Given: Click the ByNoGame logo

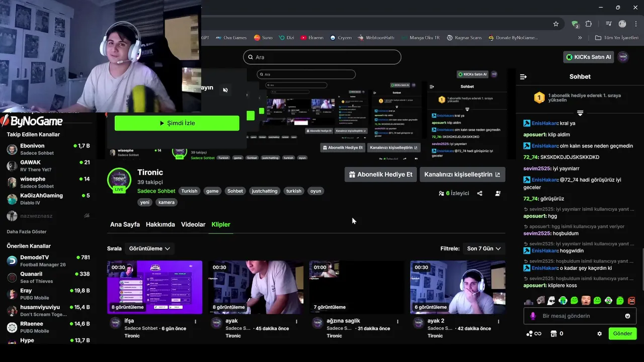Looking at the screenshot, I should [x=31, y=121].
